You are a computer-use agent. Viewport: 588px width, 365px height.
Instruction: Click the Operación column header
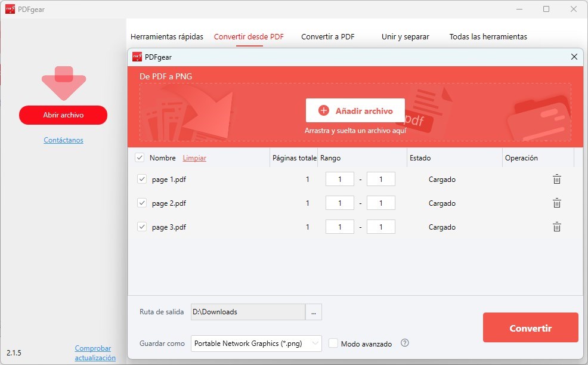click(521, 158)
